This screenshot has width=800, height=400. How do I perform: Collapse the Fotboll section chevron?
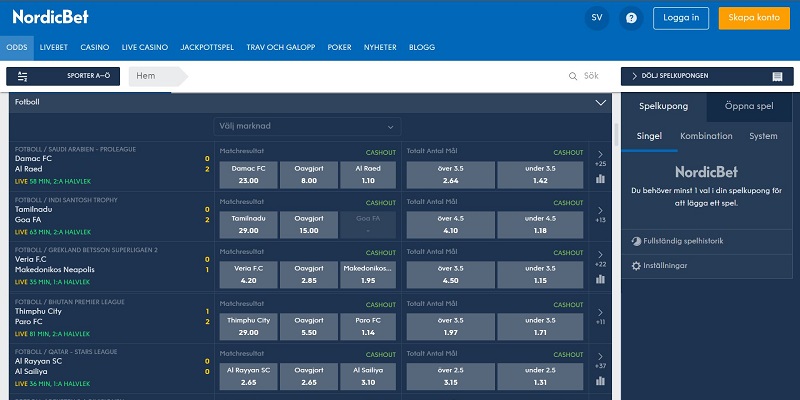[x=601, y=103]
